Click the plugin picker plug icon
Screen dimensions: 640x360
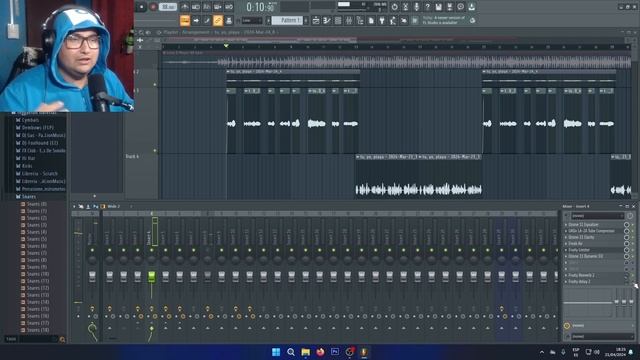pos(382,20)
